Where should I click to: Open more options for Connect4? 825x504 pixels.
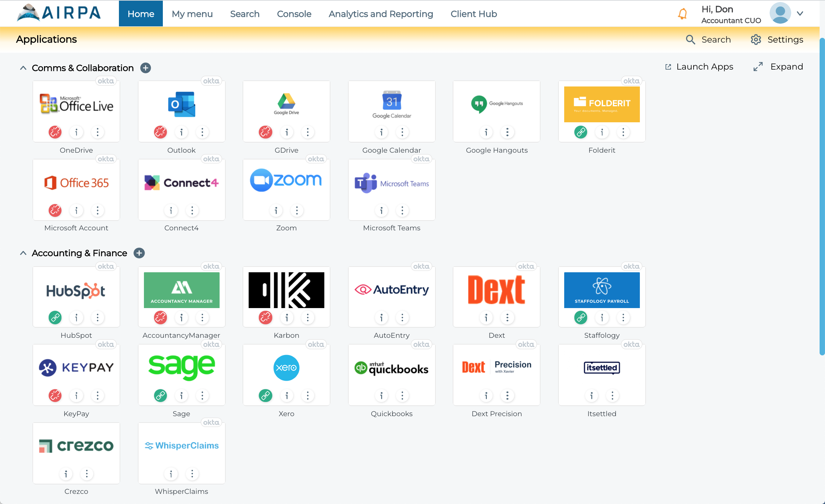coord(192,210)
